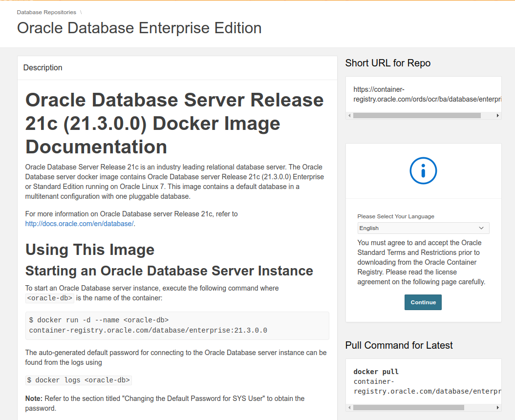Click the Pull Command for Latest heading

[399, 345]
